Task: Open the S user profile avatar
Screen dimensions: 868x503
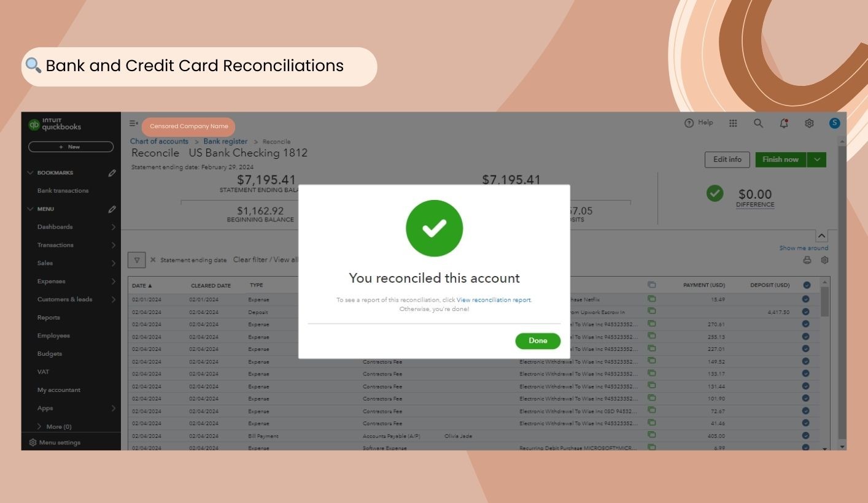Action: point(834,123)
